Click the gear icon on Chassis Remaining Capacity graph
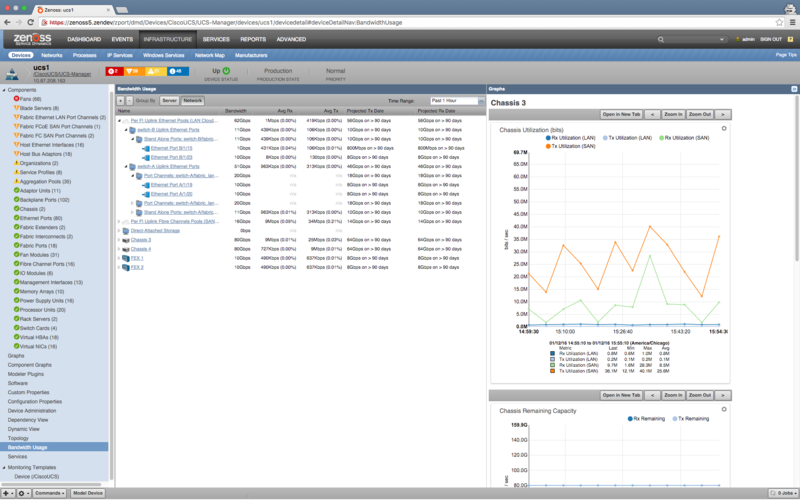Viewport: 800px width, 500px height. (x=724, y=409)
